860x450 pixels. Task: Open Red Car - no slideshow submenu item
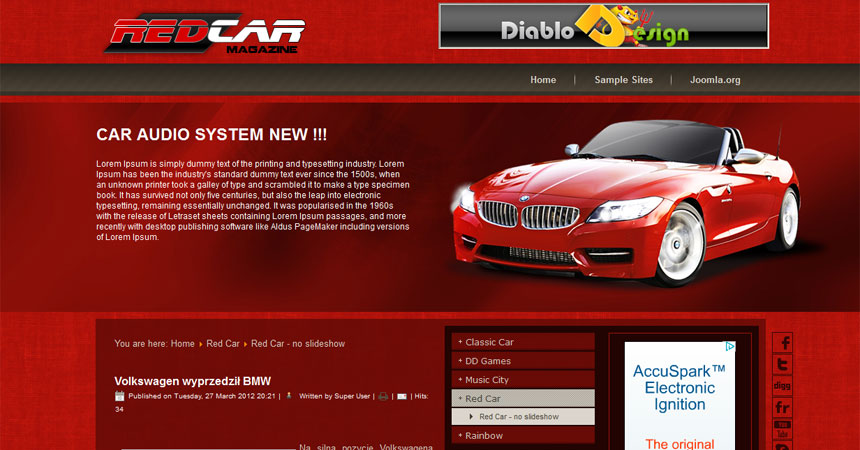[523, 417]
